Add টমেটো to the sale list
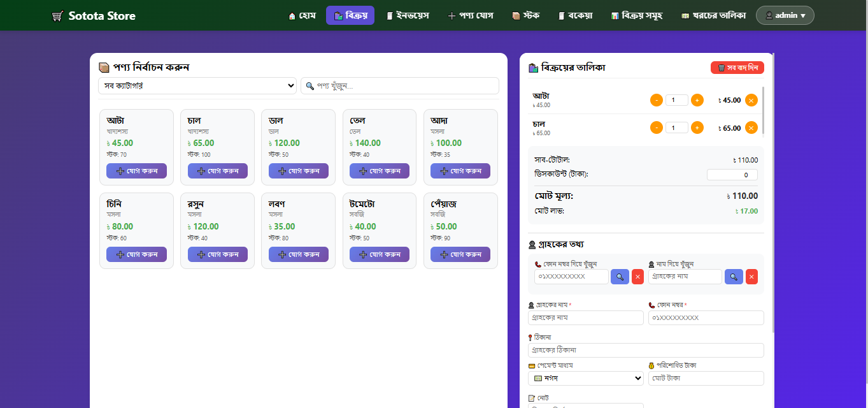868x408 pixels. pos(380,254)
